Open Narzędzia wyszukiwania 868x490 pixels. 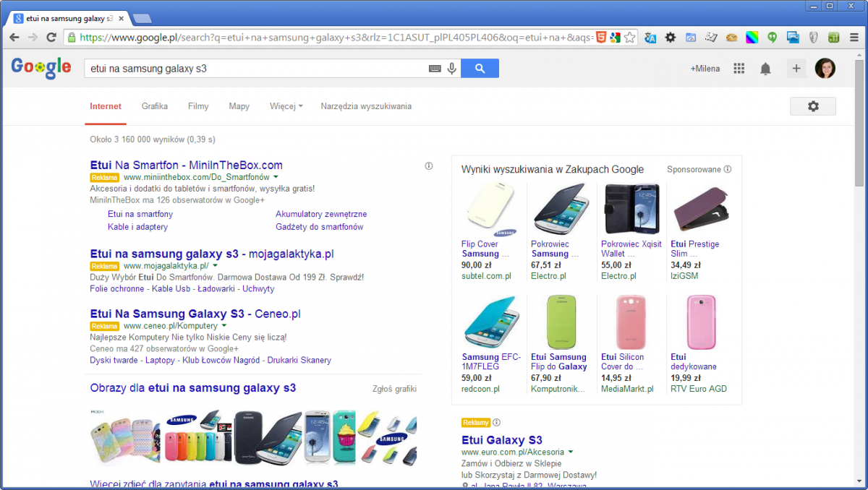point(366,106)
